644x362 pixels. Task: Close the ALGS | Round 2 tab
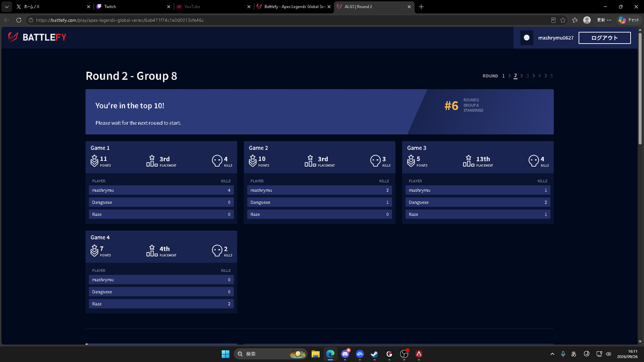(x=409, y=7)
